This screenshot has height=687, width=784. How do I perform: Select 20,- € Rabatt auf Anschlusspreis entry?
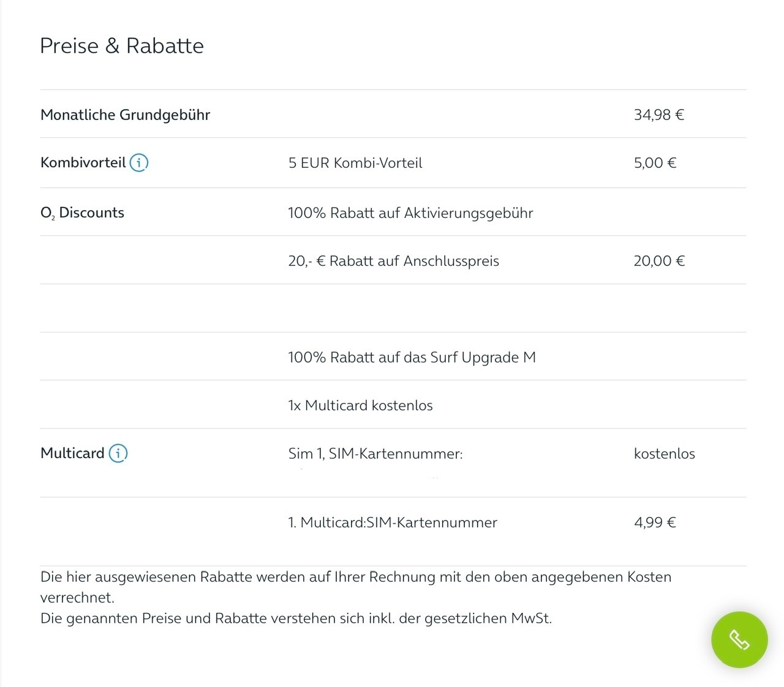(x=394, y=261)
